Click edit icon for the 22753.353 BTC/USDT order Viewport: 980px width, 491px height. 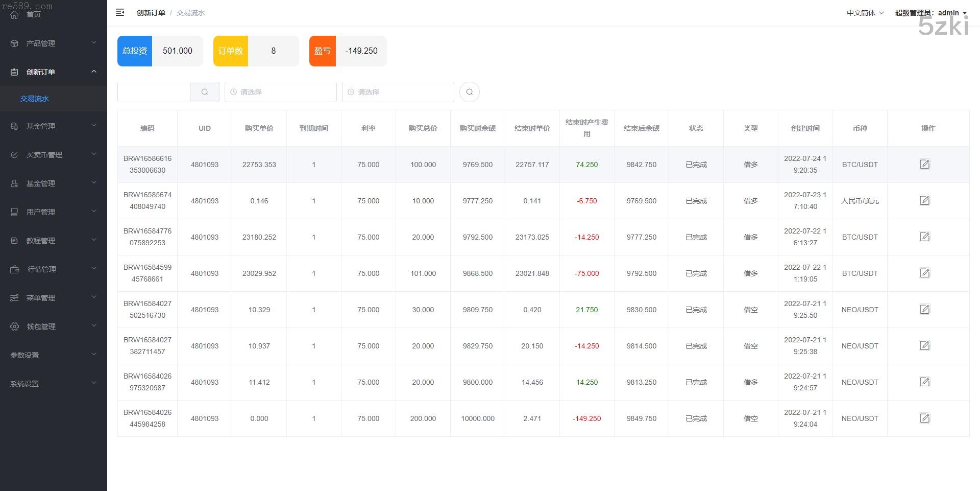pos(924,165)
